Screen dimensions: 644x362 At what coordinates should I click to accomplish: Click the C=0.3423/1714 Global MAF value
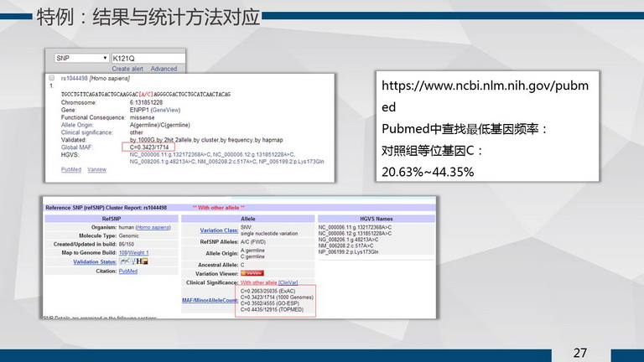[x=149, y=147]
